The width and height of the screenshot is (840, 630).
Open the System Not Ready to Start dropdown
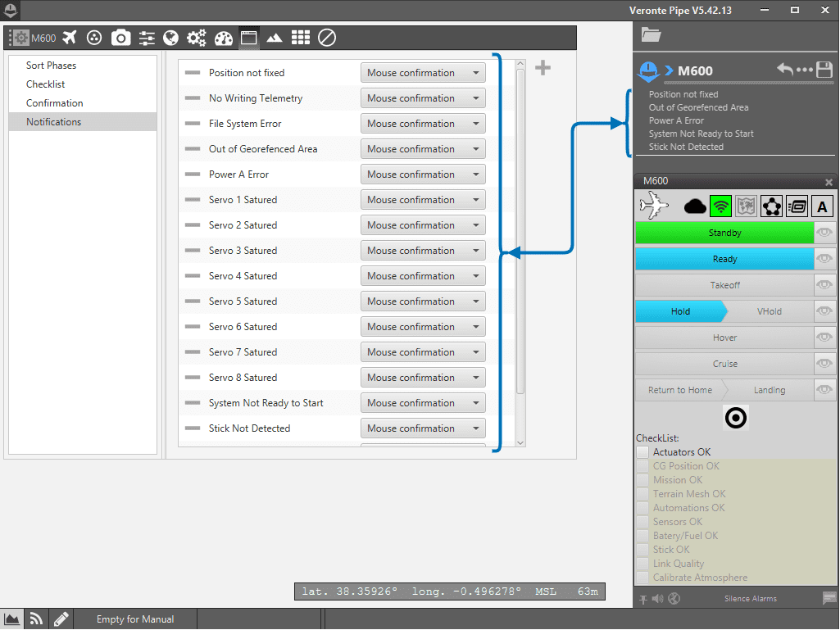(423, 403)
